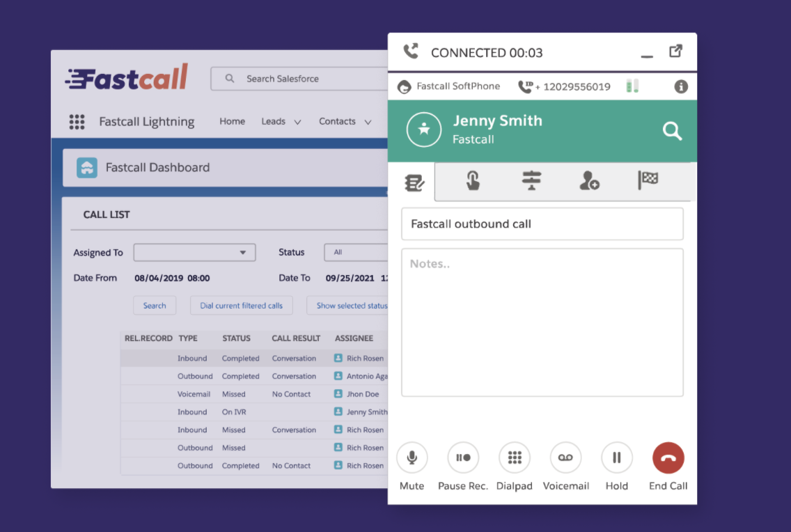This screenshot has height=532, width=791.
Task: Click the STATUS column header
Action: coord(236,338)
